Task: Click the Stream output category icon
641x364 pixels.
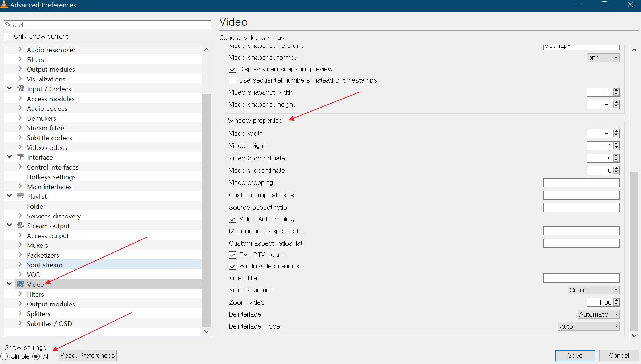Action: pos(21,226)
